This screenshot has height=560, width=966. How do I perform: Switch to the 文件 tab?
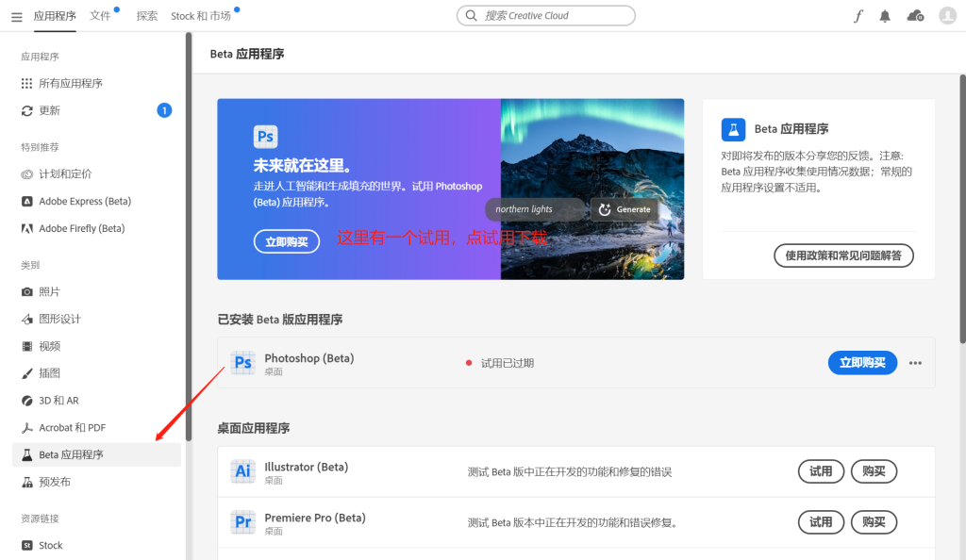click(x=101, y=16)
